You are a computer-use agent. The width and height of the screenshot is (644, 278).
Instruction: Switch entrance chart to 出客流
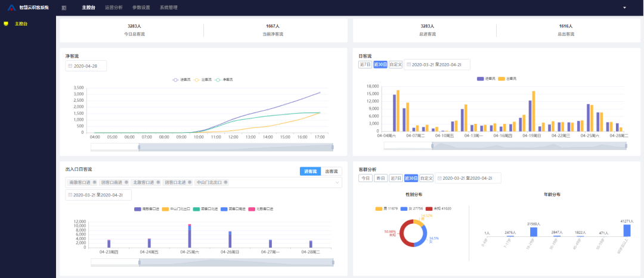[332, 171]
